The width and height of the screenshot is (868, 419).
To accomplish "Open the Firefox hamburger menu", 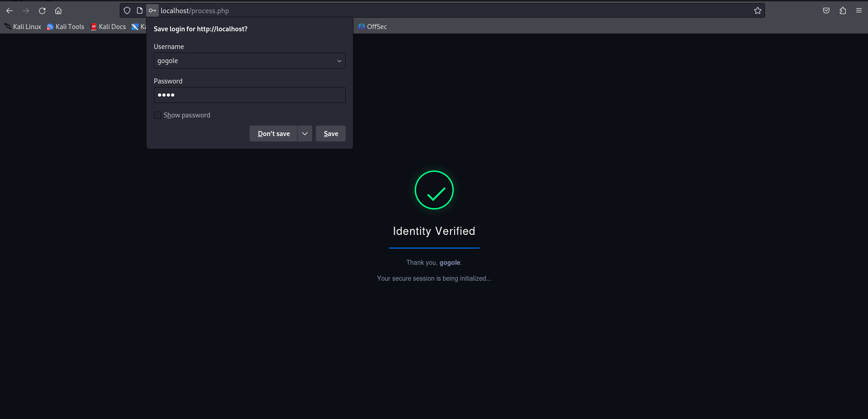I will coord(859,10).
